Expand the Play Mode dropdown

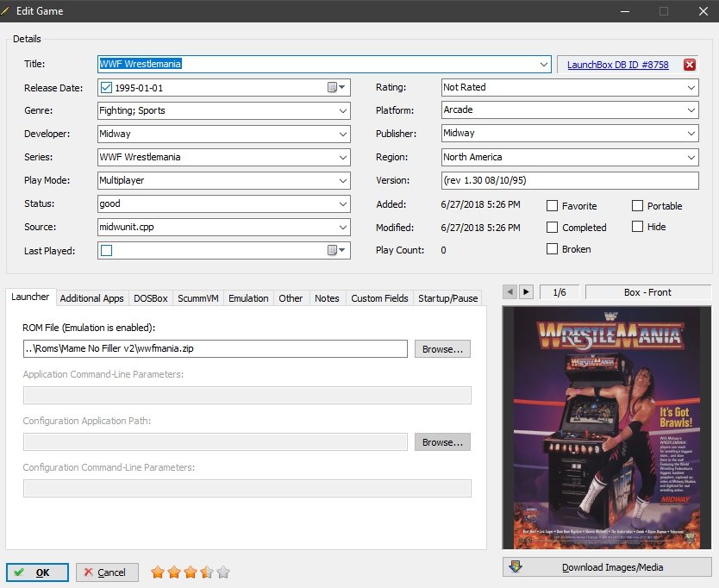pos(343,181)
